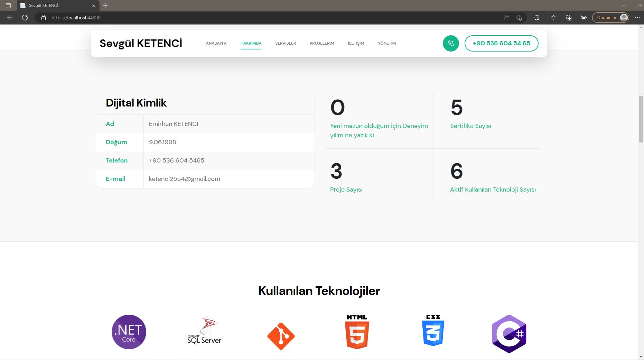Open the Favorites list icon
The width and height of the screenshot is (644, 360).
pos(553,18)
